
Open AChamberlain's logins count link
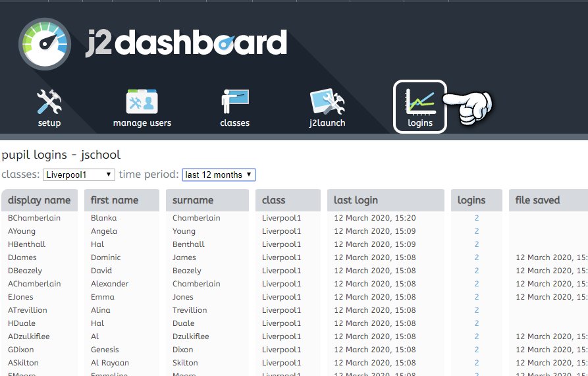pos(477,284)
